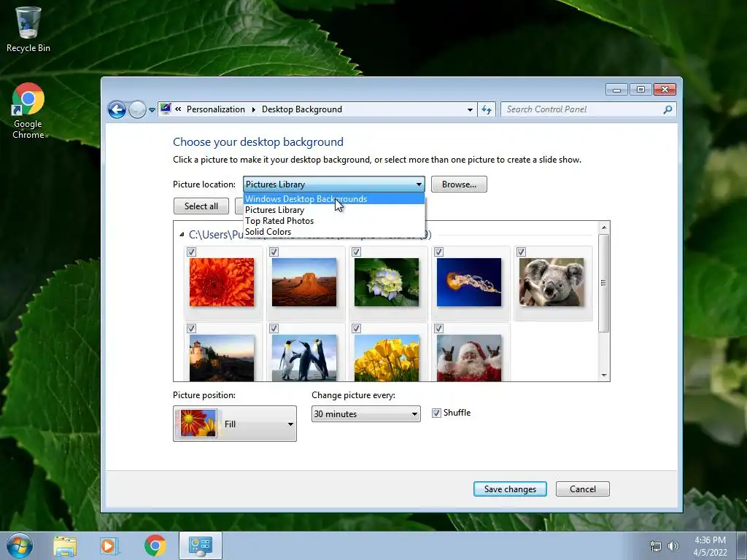Screen dimensions: 747x560
Task: Collapse the Picture location combo box
Action: point(333,184)
